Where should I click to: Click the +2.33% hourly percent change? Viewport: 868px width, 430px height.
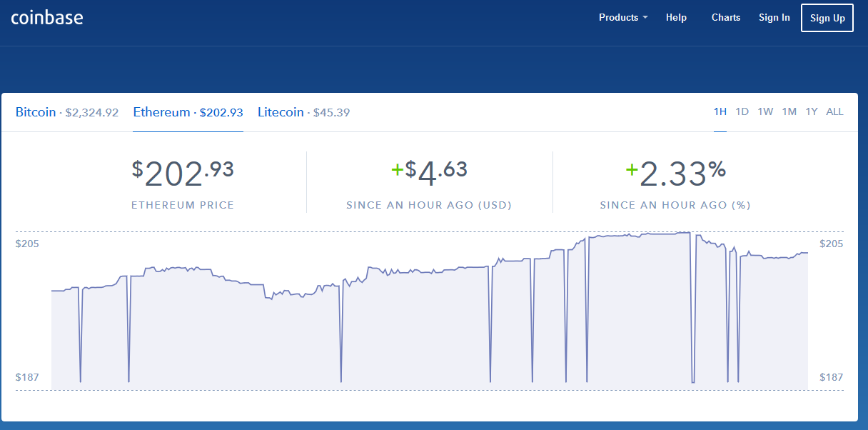[675, 174]
